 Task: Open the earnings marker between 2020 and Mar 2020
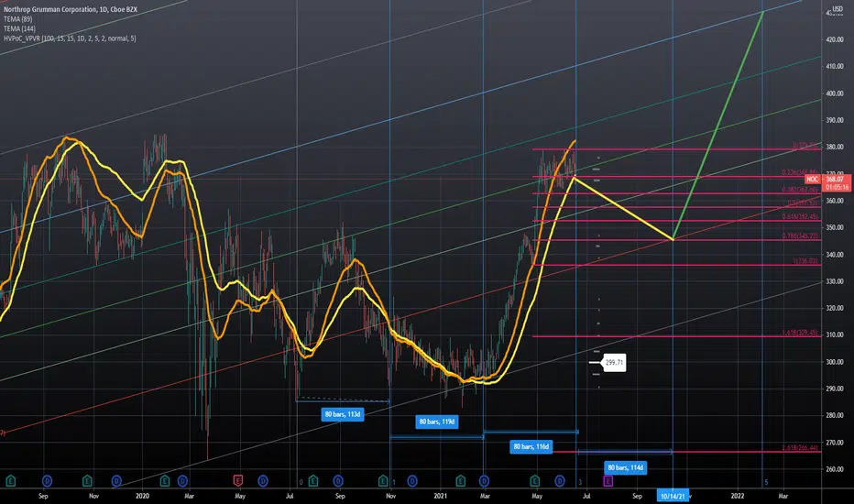coord(165,480)
